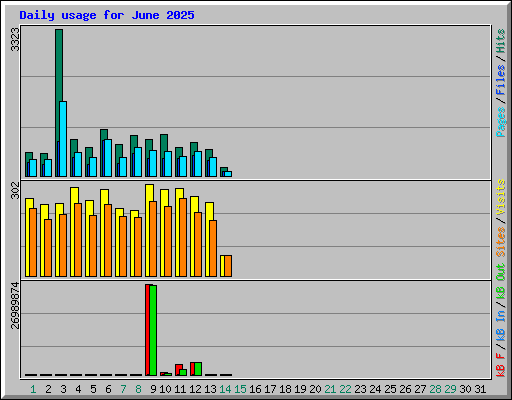The image size is (512, 400).
Task: Click day 14 on the x-axis
Action: 225,389
